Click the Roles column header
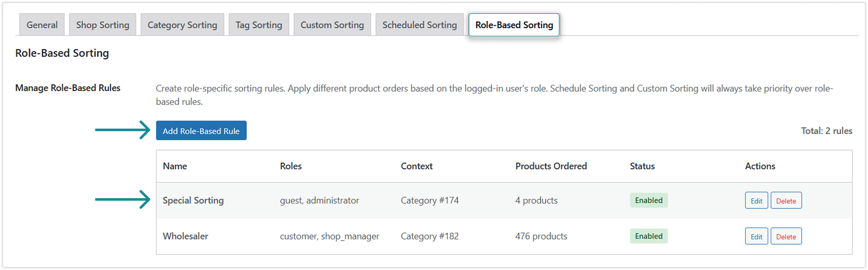 coord(291,166)
